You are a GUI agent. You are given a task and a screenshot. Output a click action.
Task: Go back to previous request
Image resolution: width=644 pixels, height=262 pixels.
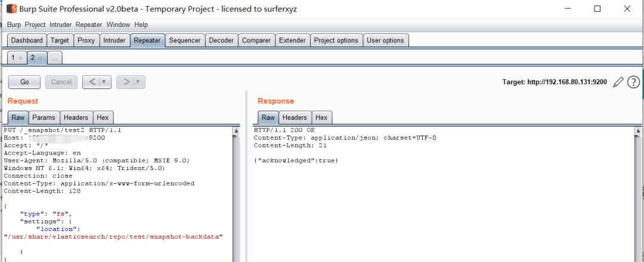point(92,82)
